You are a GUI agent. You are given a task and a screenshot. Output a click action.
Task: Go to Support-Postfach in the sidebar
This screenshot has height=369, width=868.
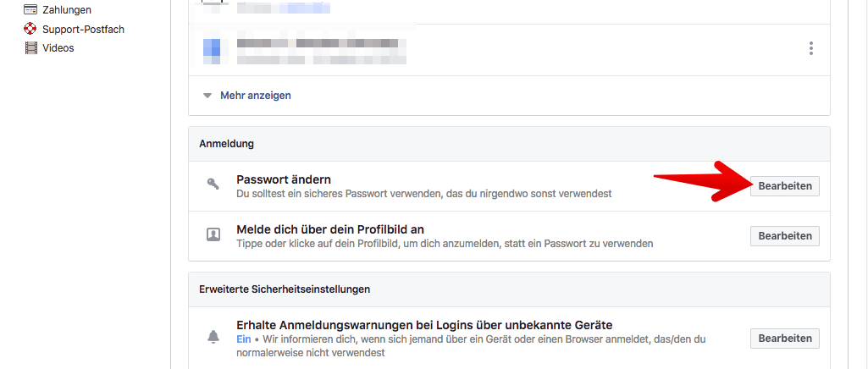[x=84, y=29]
